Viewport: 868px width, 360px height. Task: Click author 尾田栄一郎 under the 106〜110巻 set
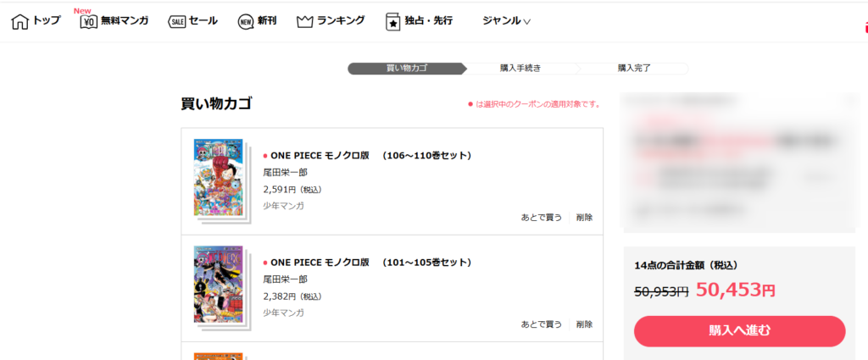tap(285, 173)
